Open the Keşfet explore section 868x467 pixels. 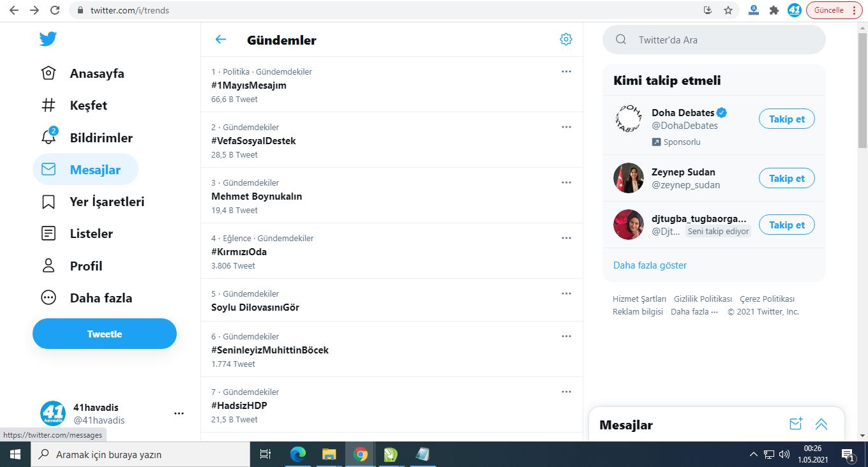(74, 105)
